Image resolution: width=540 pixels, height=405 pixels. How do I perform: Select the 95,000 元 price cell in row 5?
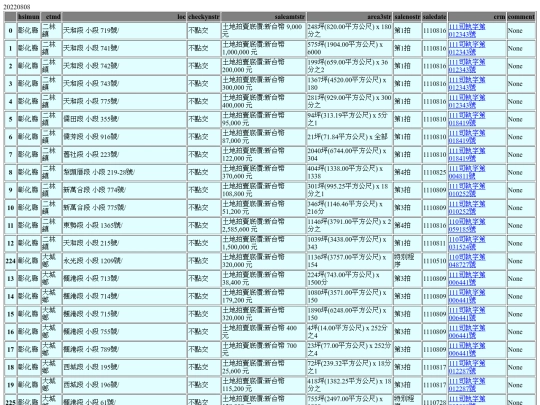pyautogui.click(x=263, y=120)
